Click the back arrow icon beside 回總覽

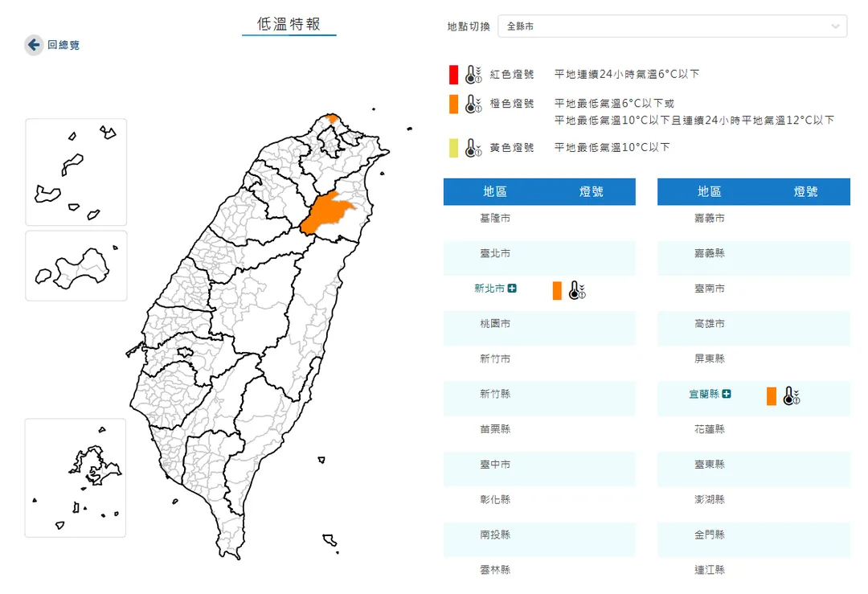(x=34, y=45)
